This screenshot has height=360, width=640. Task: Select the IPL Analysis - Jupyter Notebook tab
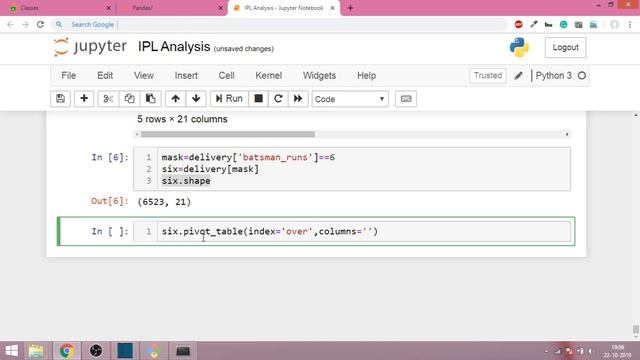point(283,8)
